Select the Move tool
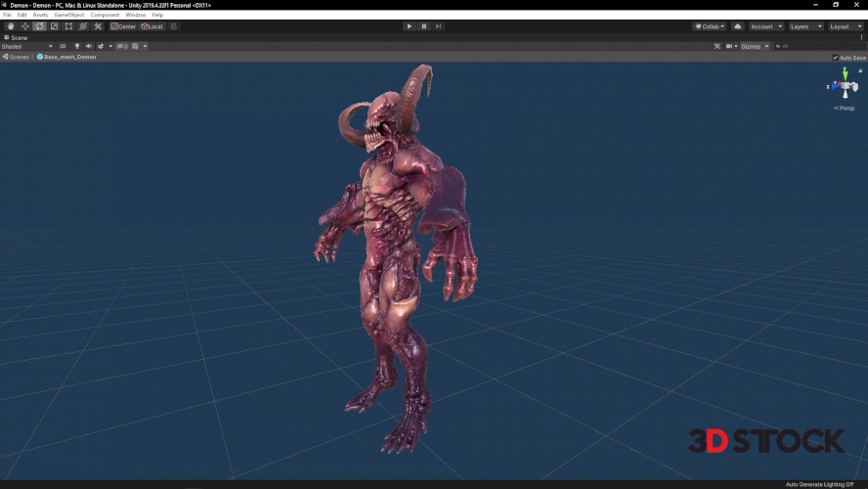Image resolution: width=868 pixels, height=489 pixels. (x=24, y=26)
